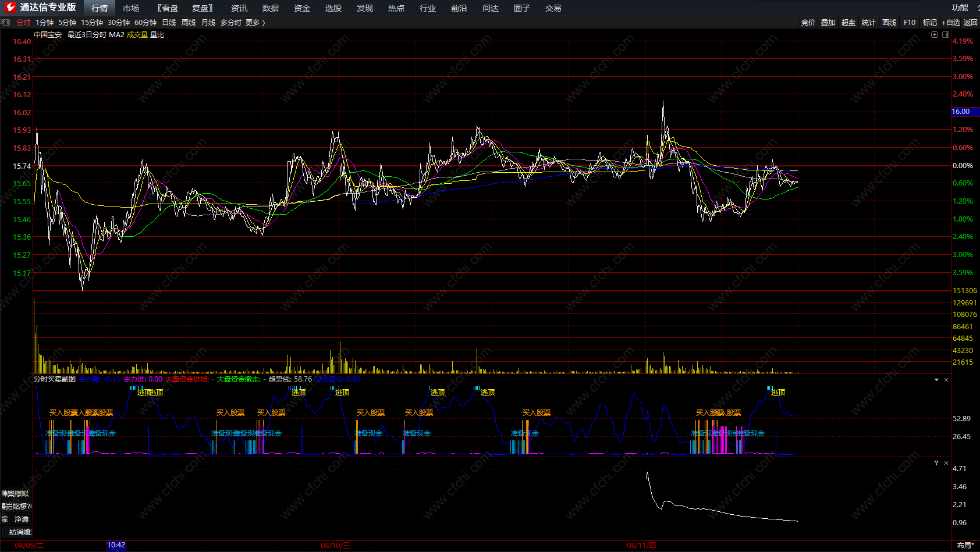Click the 08/11/四 date marker

point(641,546)
